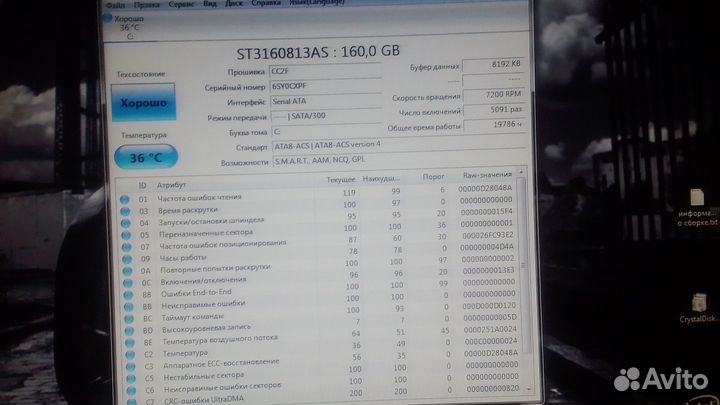
Task: Click status circle for Таймаут команды
Action: [129, 319]
